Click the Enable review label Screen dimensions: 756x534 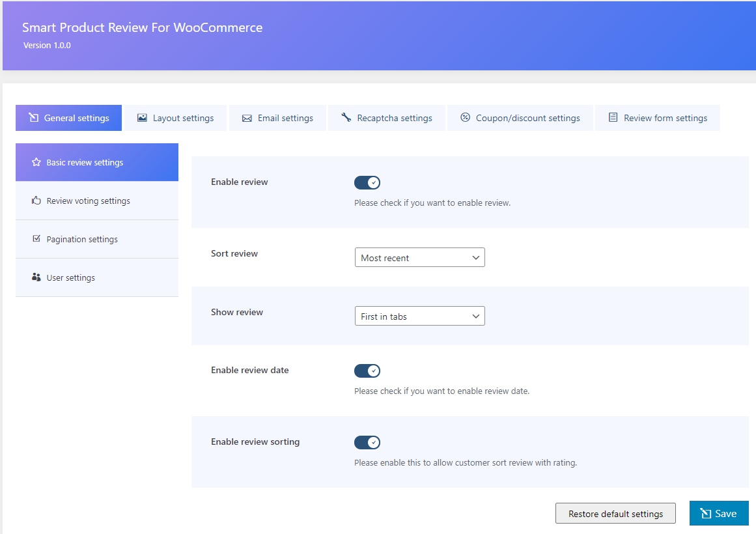click(x=239, y=182)
